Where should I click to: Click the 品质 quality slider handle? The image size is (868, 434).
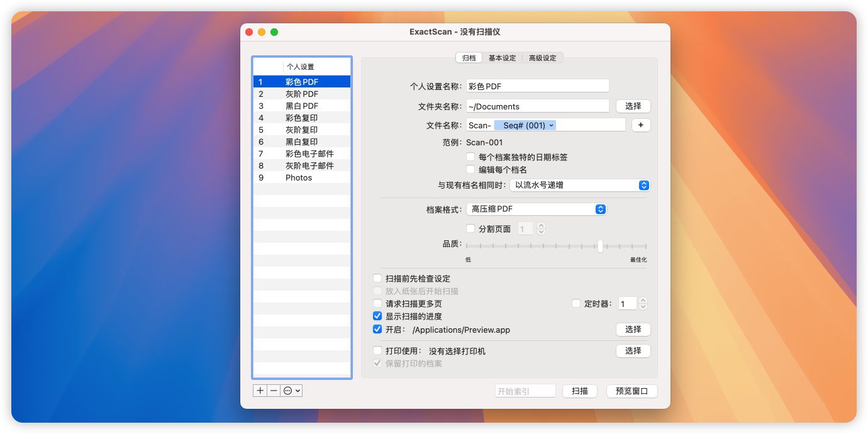(x=600, y=246)
